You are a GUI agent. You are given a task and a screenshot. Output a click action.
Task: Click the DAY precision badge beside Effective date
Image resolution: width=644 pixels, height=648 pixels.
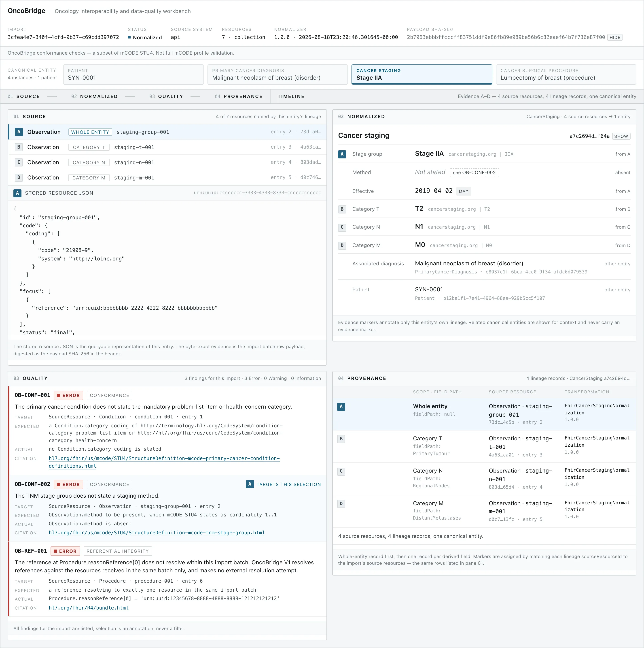(464, 191)
